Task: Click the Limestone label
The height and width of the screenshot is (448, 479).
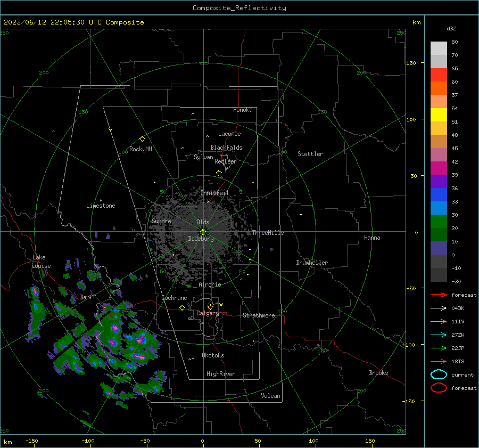Action: 101,206
